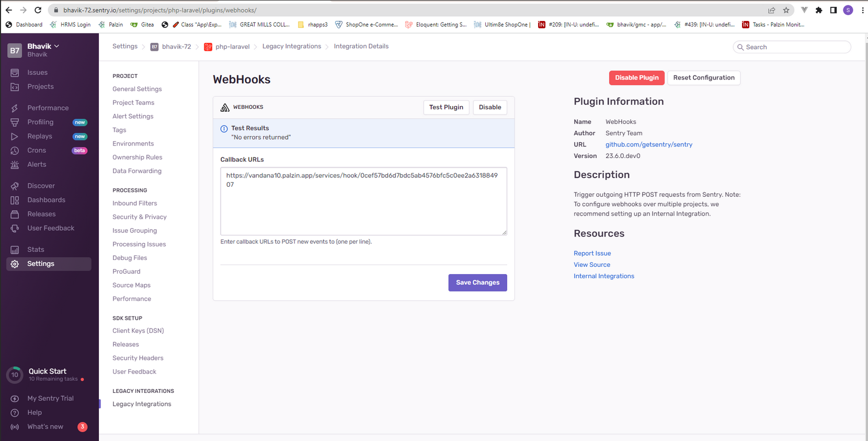Open the Releases icon in the main sidebar
Screen dimensions: 868x441
15,214
